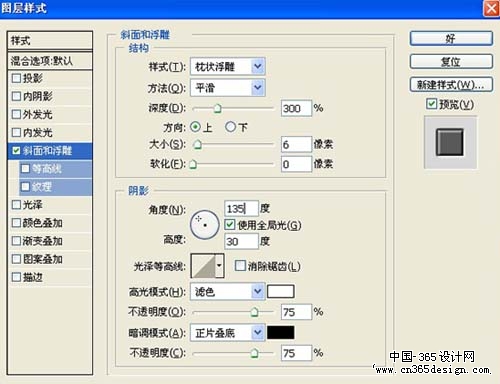Screen dimensions: 500x384
Task: Enable the 投影 drop shadow checkbox
Action: pos(16,78)
